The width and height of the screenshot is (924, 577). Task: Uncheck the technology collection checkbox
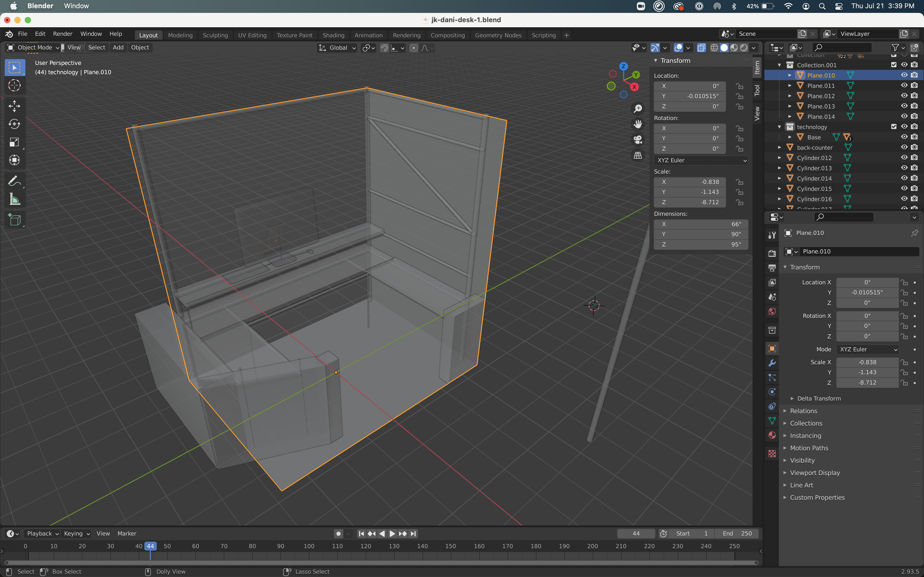(x=894, y=127)
